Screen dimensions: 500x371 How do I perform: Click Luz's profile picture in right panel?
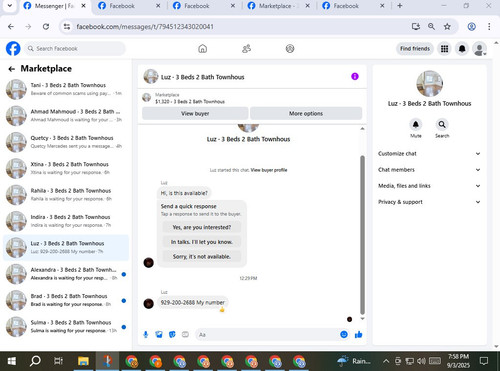430,84
